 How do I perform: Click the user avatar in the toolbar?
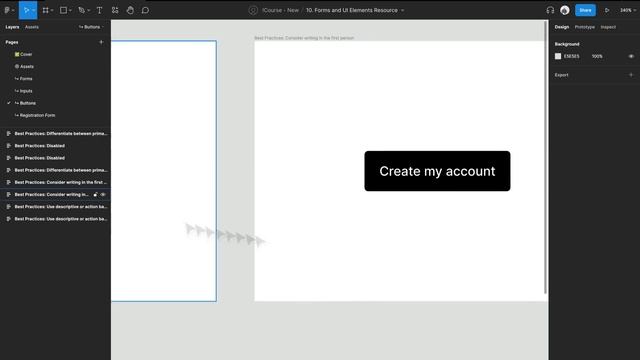(x=565, y=10)
